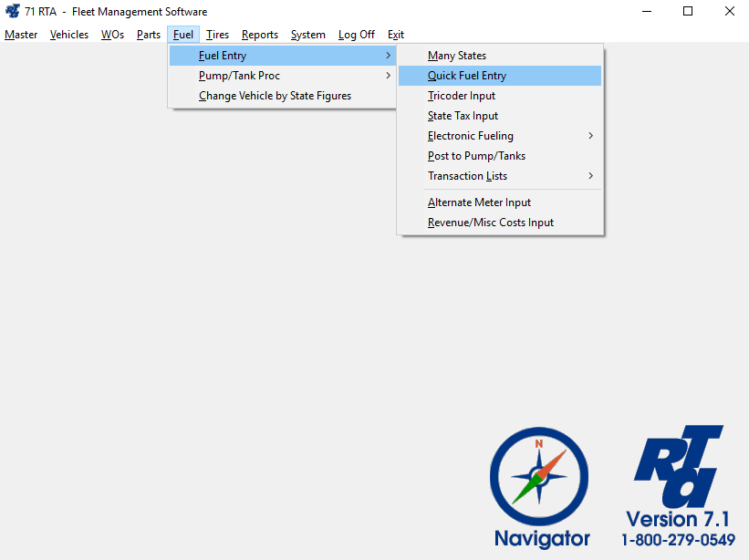Open the WOs menu
This screenshot has height=560, width=749.
tap(112, 35)
